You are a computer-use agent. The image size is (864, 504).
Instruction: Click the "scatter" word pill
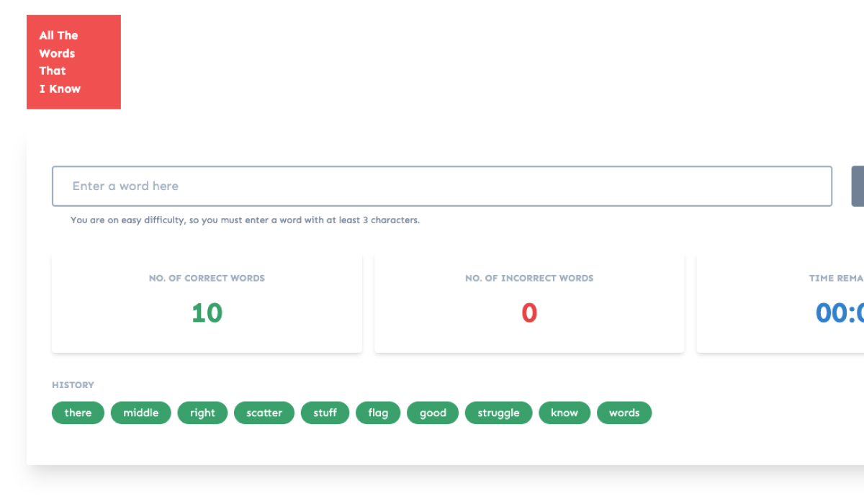264,413
